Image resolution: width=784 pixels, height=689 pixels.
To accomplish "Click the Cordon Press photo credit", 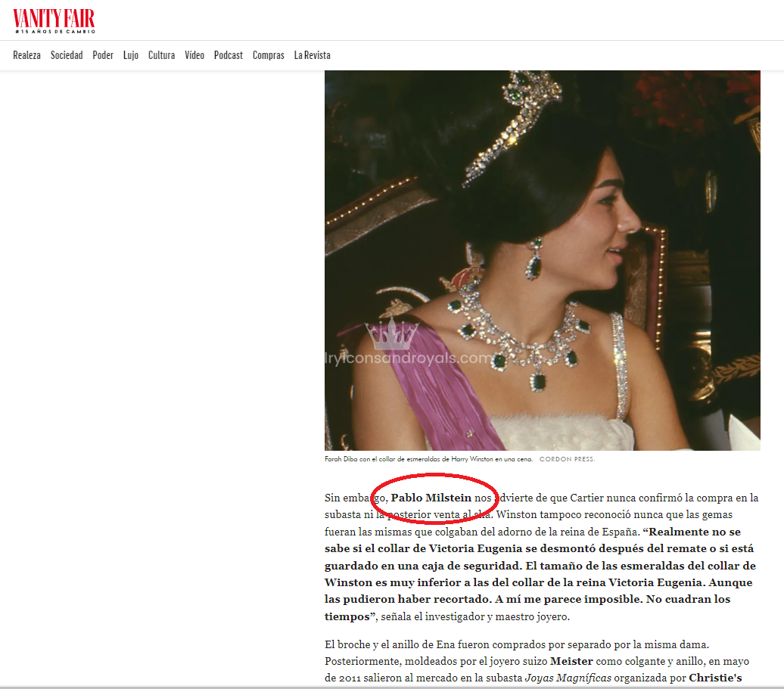I will coord(567,459).
